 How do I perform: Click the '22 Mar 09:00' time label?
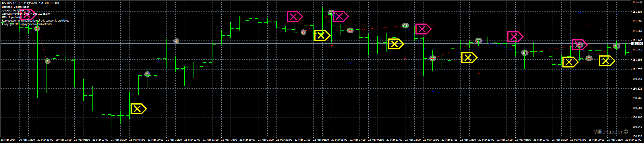point(376,140)
